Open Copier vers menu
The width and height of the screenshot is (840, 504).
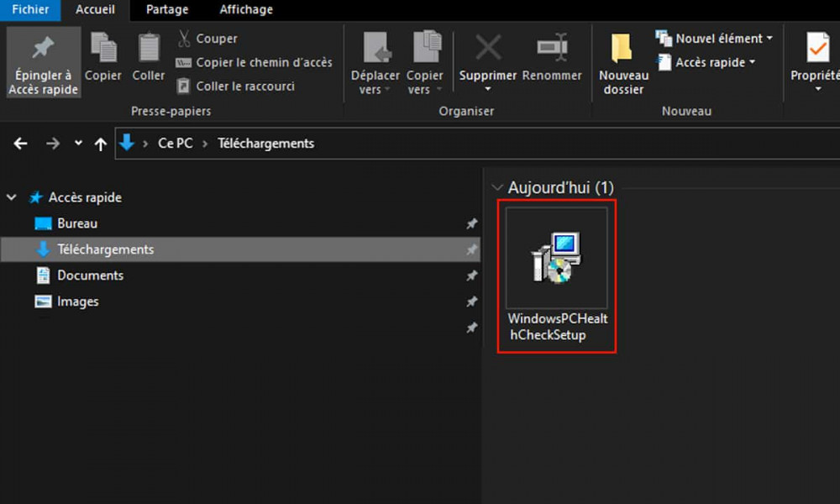pyautogui.click(x=425, y=63)
